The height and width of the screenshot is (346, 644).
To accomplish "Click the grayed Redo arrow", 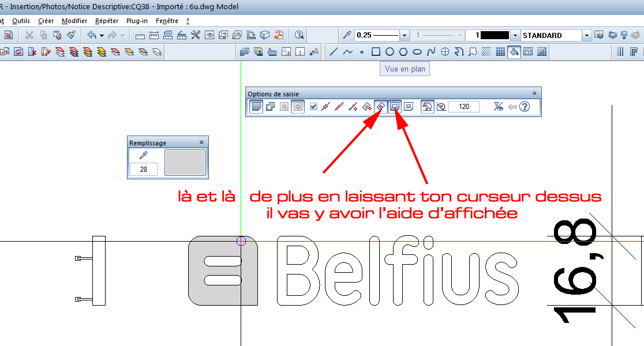I will pyautogui.click(x=112, y=35).
